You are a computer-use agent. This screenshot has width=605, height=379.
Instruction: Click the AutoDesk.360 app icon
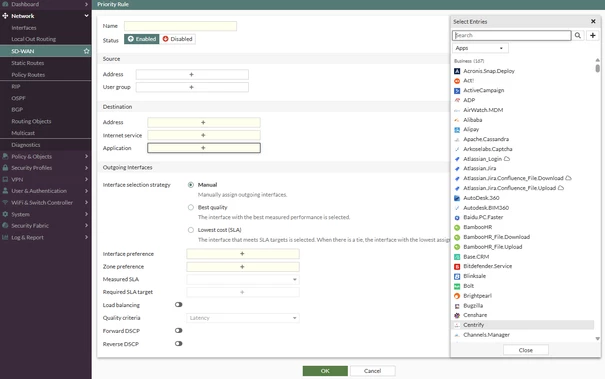click(457, 198)
